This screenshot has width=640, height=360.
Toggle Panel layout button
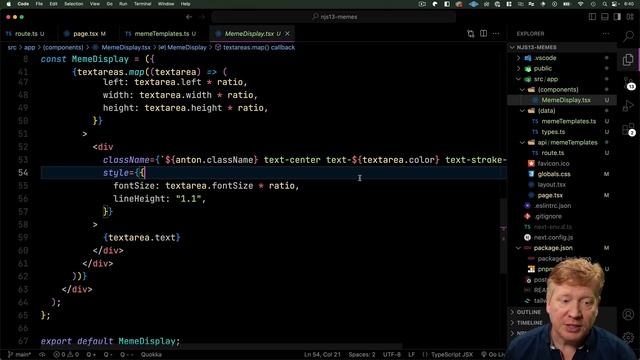point(605,17)
